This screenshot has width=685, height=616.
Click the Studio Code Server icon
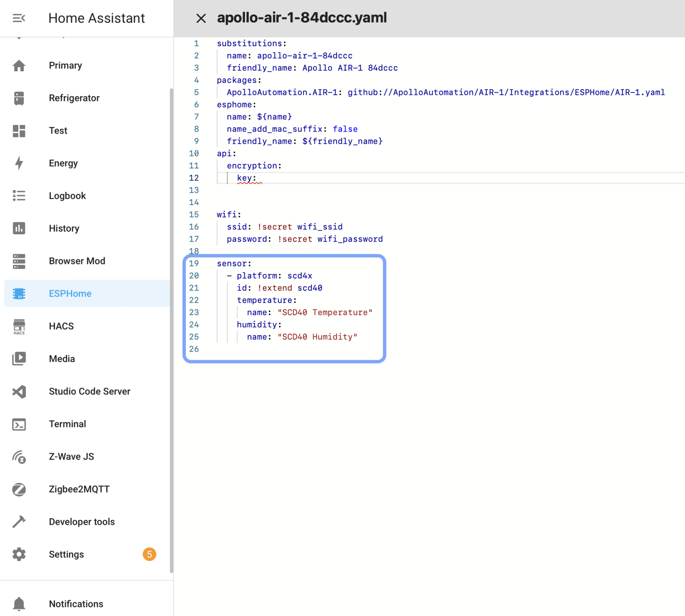pos(19,392)
